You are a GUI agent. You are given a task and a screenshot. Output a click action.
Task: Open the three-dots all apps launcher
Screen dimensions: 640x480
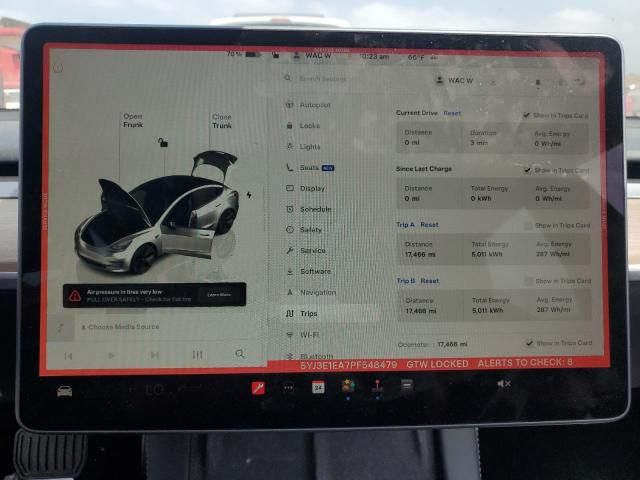pyautogui.click(x=288, y=387)
